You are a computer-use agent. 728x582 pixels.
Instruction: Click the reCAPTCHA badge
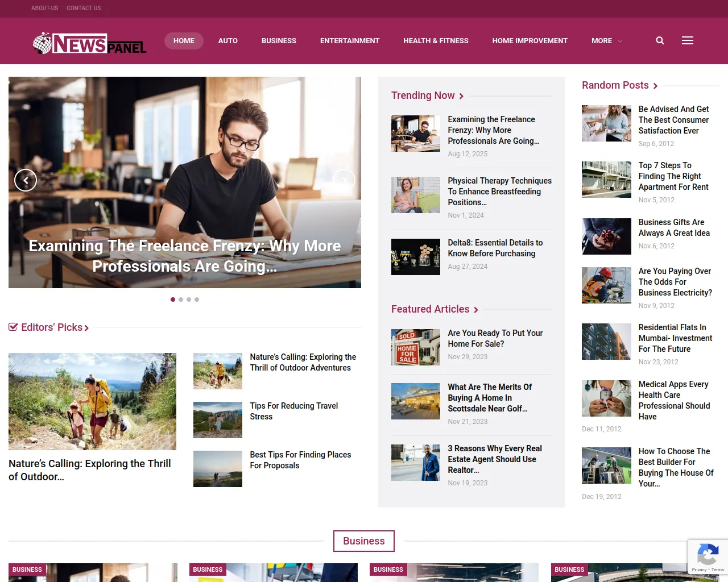708,556
